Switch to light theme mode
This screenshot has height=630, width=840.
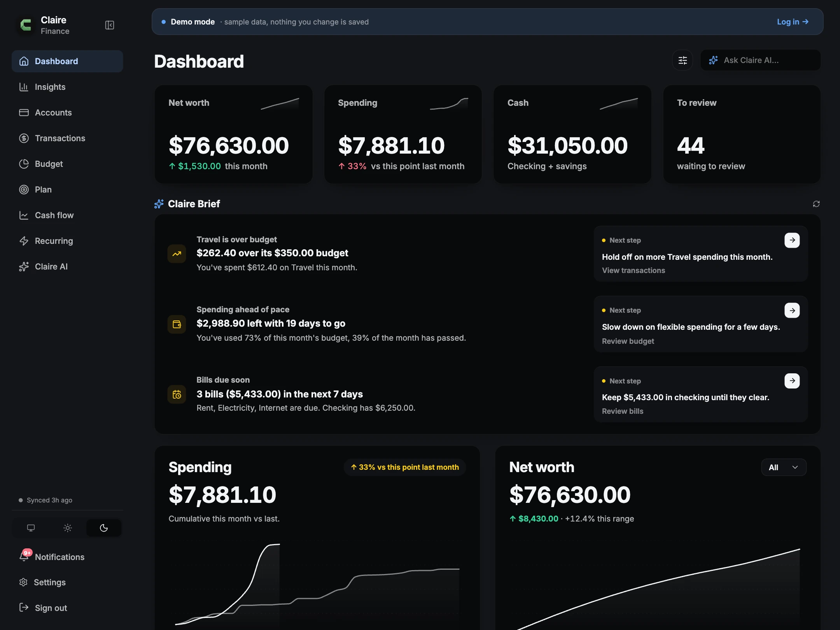67,528
